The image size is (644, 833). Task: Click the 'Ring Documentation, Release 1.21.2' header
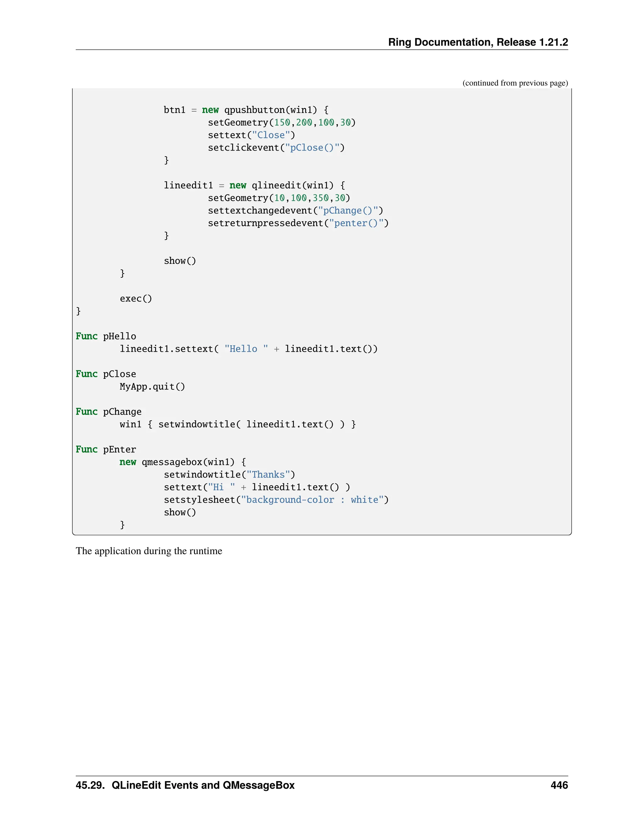click(478, 42)
